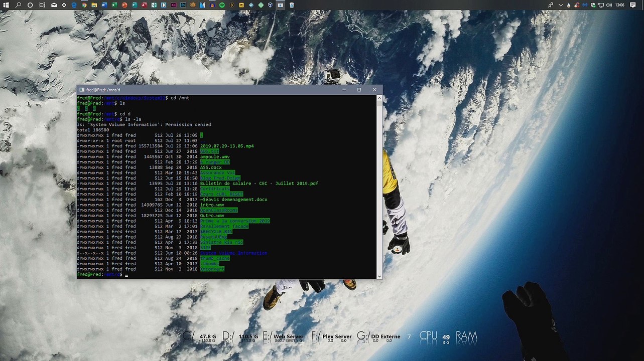The image size is (644, 361).
Task: Launch Spotify from the taskbar
Action: [x=222, y=5]
